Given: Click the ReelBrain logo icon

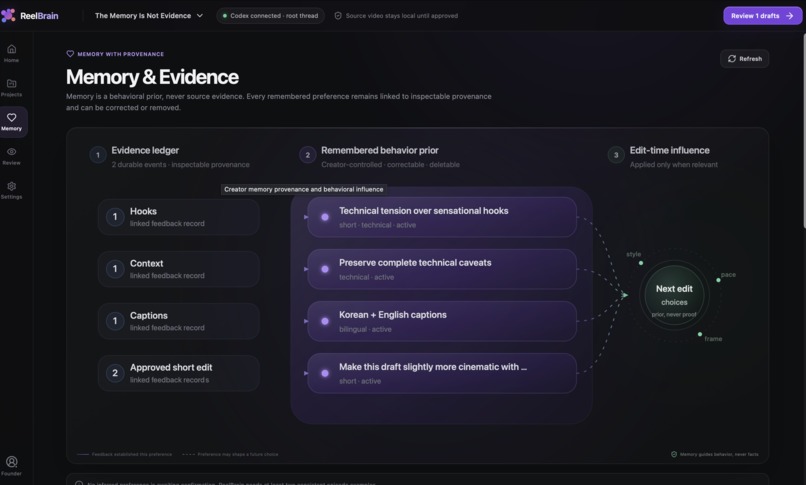Looking at the screenshot, I should pyautogui.click(x=8, y=15).
